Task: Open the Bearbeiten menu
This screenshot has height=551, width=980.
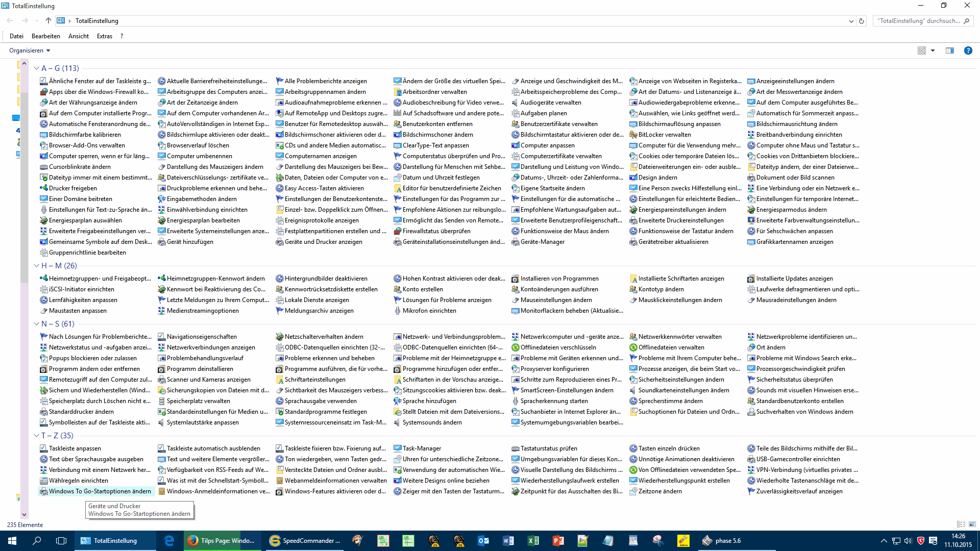Action: 45,36
